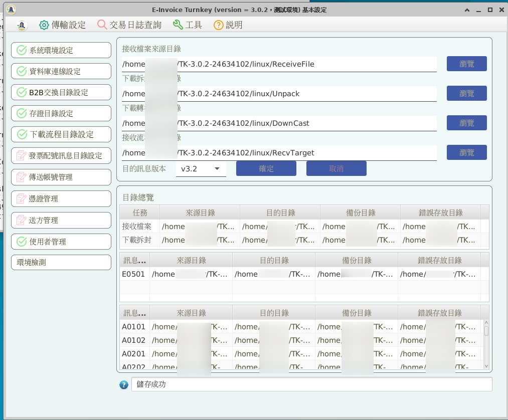Click the gear icon beside 傳輸設定
Image resolution: width=508 pixels, height=420 pixels.
point(44,25)
